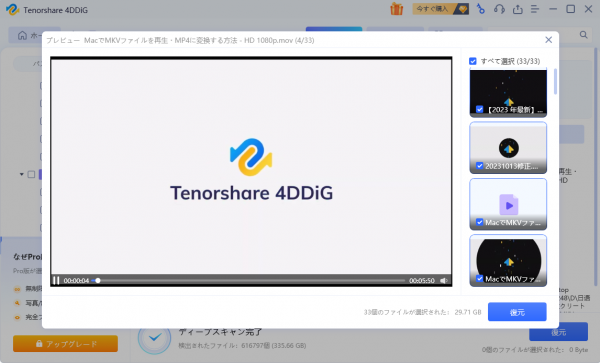The height and width of the screenshot is (363, 600).
Task: Mute the preview with the speaker icon
Action: [x=443, y=280]
